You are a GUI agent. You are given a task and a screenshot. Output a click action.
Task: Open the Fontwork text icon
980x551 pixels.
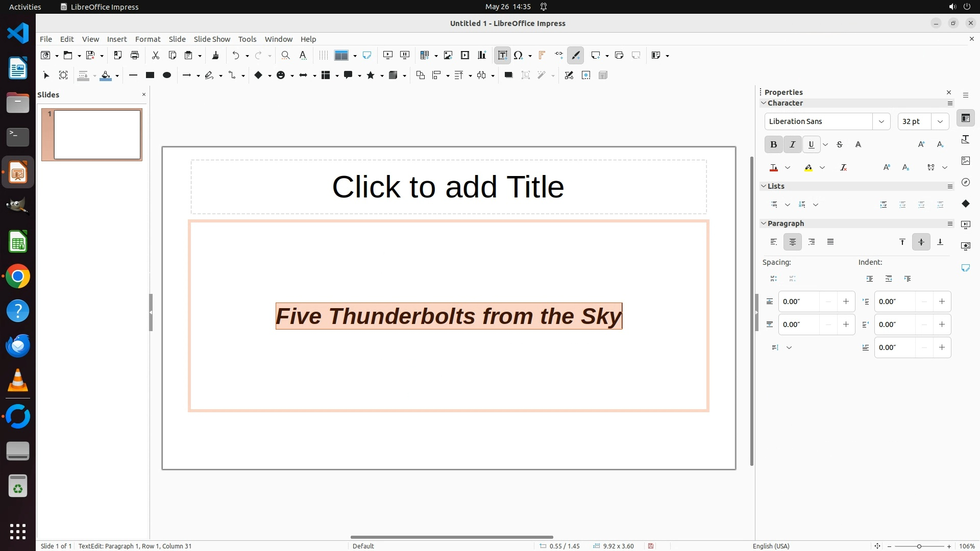(x=542, y=55)
